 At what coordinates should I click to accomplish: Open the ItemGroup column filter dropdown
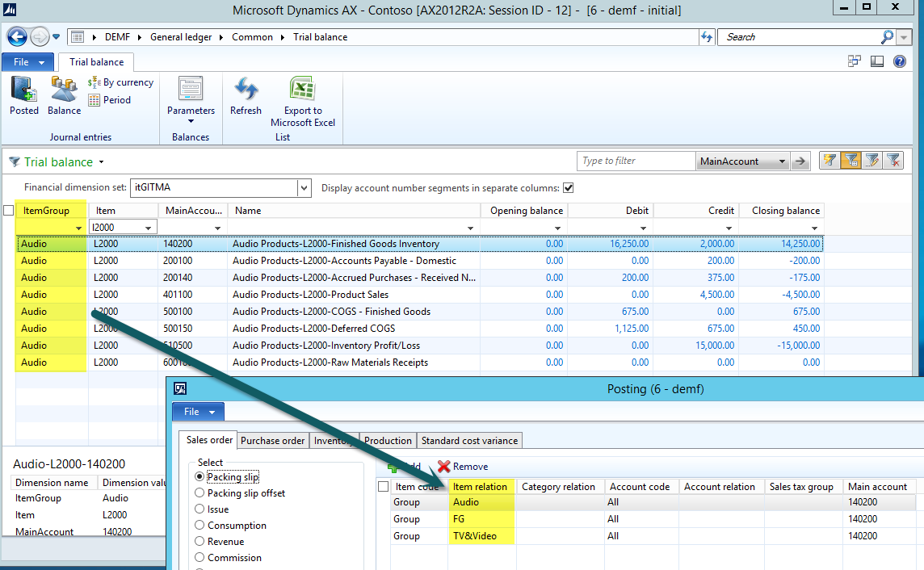pyautogui.click(x=78, y=228)
